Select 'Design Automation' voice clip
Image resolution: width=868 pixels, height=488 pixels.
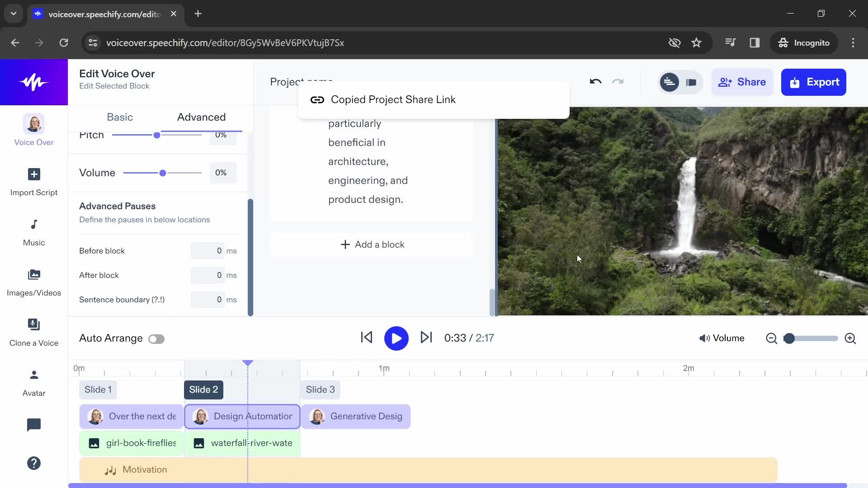(x=242, y=416)
